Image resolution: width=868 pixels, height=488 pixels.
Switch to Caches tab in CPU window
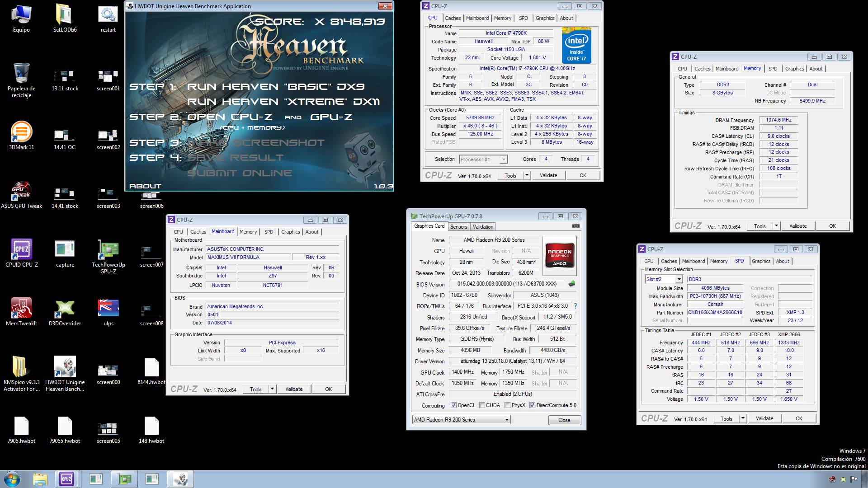453,18
